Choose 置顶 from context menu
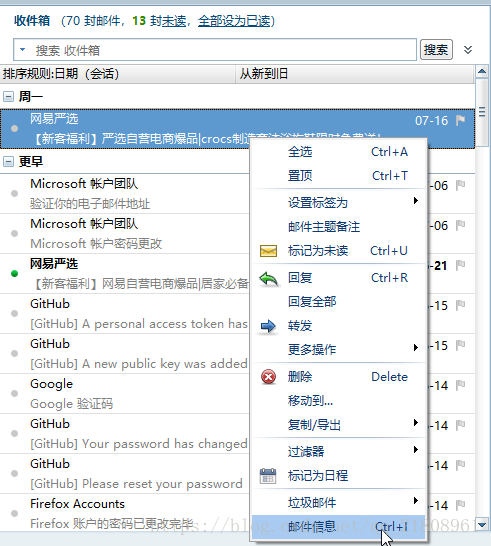Viewport: 491px width, 546px height. point(338,176)
